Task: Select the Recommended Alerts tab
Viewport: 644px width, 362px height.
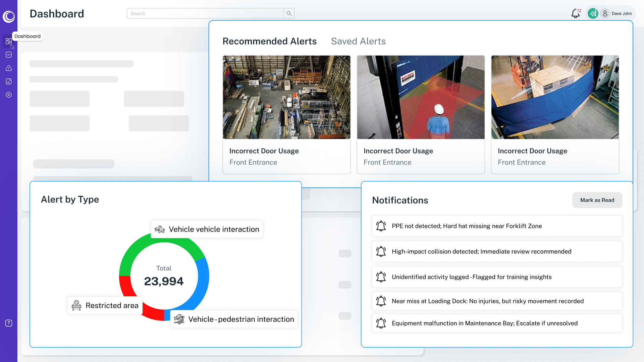Action: (x=269, y=41)
